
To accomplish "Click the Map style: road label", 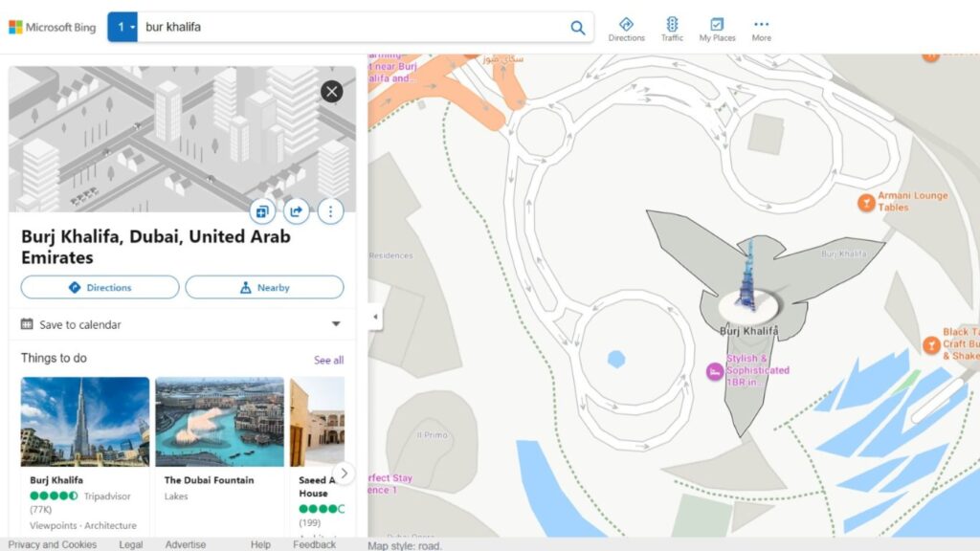I will point(405,546).
